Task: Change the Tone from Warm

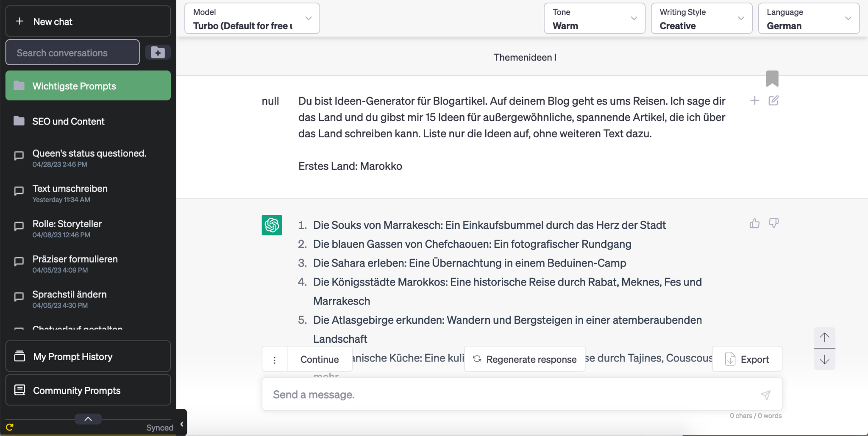Action: coord(594,18)
